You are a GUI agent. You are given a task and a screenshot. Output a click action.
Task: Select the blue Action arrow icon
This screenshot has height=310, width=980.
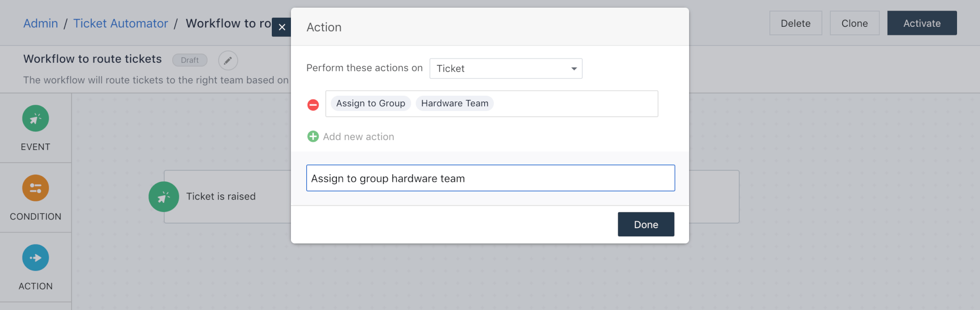tap(35, 258)
